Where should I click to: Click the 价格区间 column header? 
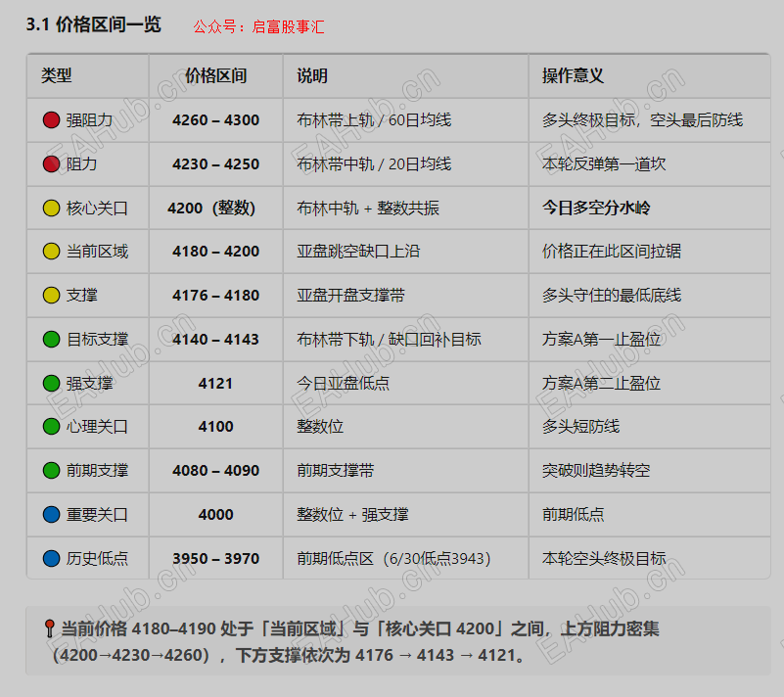215,76
